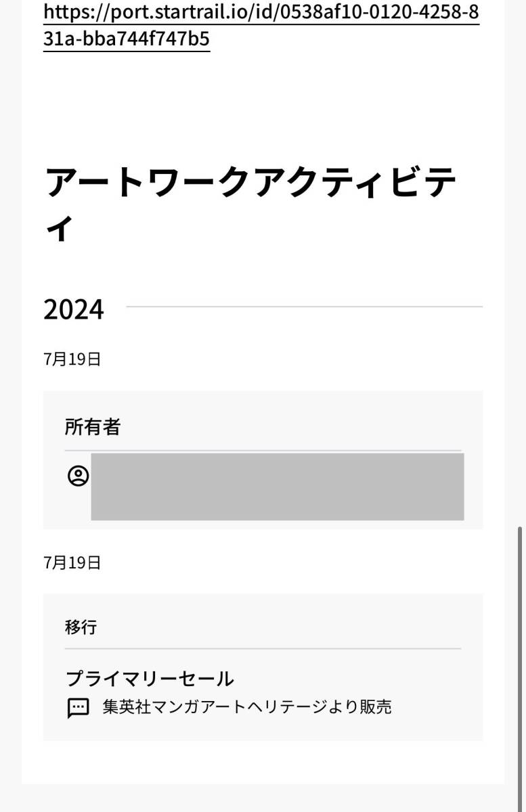Click the owner profile avatar icon
Screen dimensions: 526x812
pyautogui.click(x=79, y=476)
